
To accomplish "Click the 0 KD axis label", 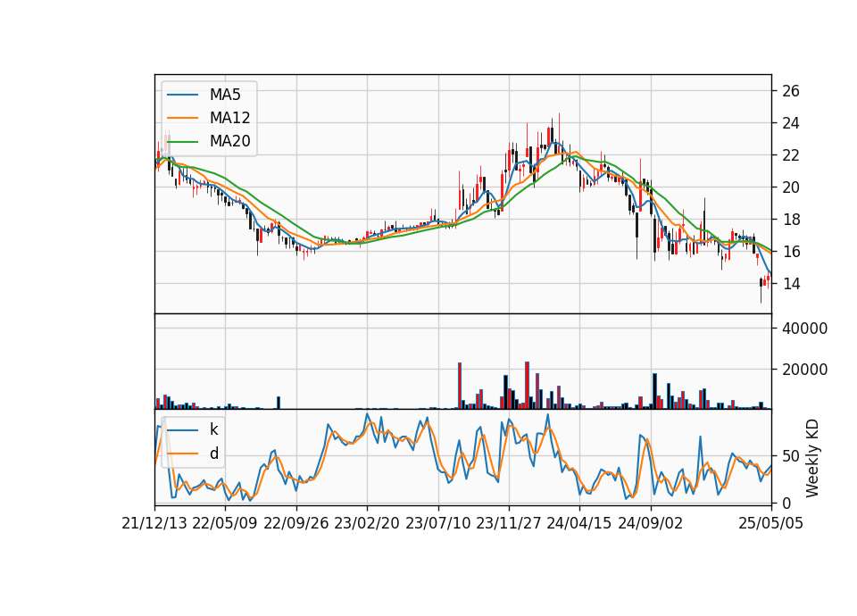I will coord(786,503).
